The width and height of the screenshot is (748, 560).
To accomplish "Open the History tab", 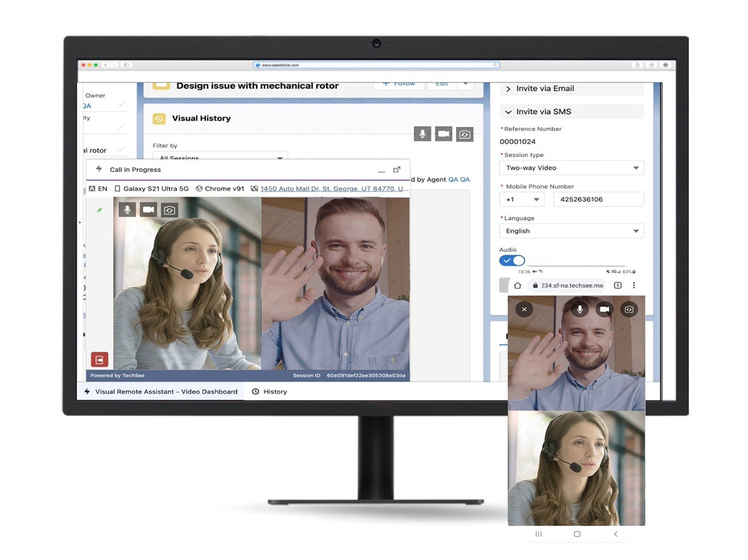I will pos(269,392).
